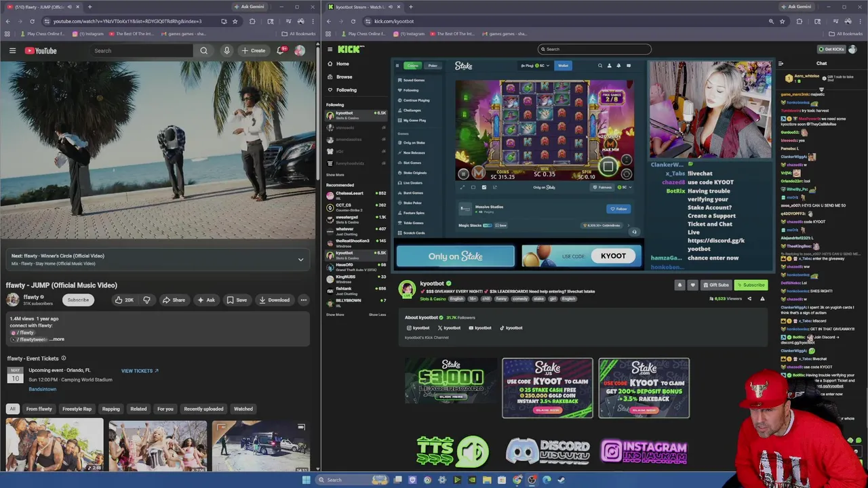Click Get KICKs button
The width and height of the screenshot is (868, 488).
831,49
